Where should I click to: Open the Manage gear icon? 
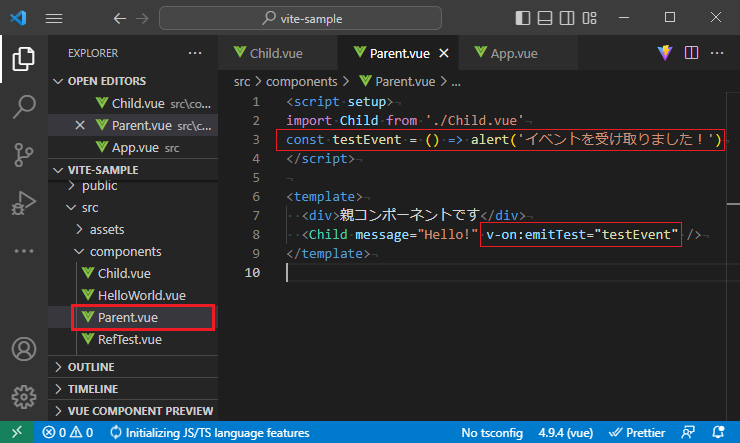(24, 397)
